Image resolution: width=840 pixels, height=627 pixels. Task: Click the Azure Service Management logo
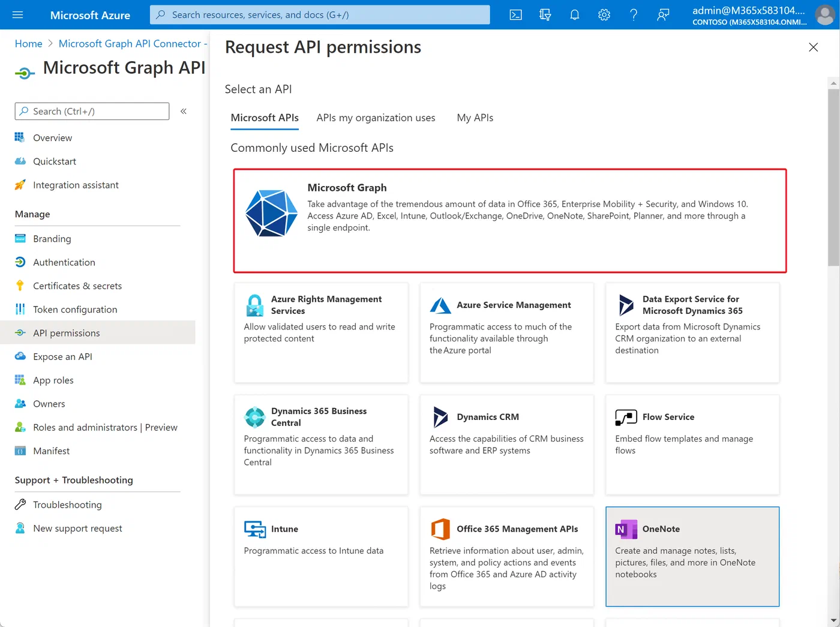coord(440,305)
